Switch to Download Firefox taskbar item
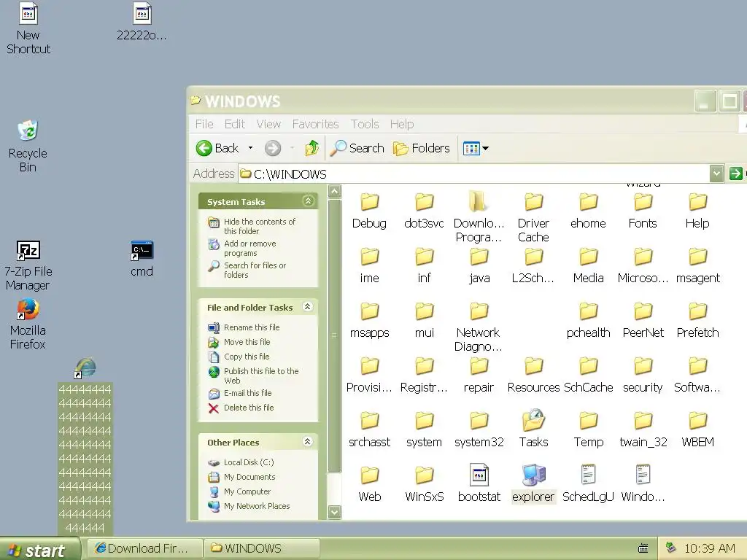This screenshot has width=747, height=560. click(145, 548)
